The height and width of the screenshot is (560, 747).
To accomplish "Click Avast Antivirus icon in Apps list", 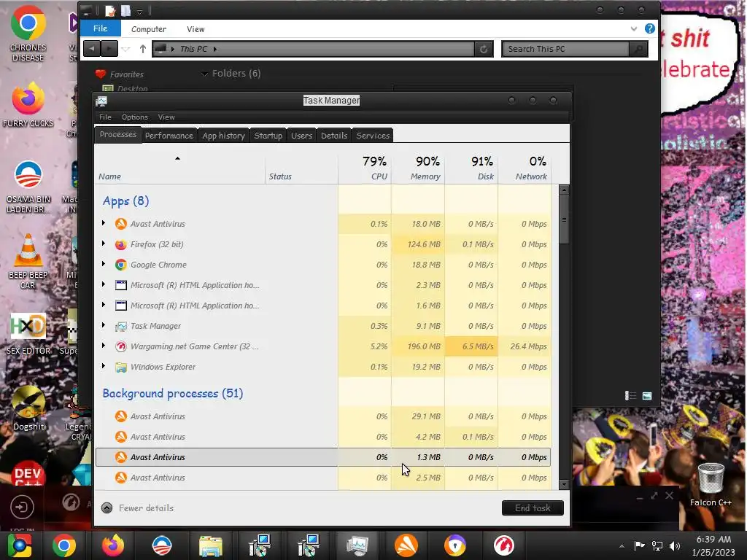I will click(x=121, y=223).
